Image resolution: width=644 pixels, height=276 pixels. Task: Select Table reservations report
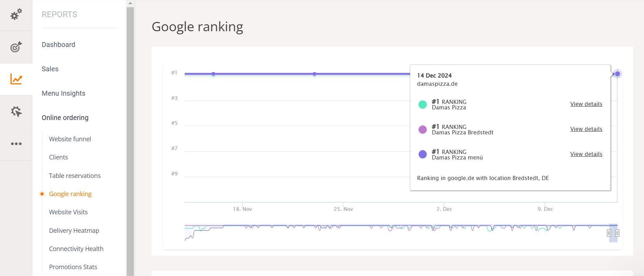[x=75, y=176]
